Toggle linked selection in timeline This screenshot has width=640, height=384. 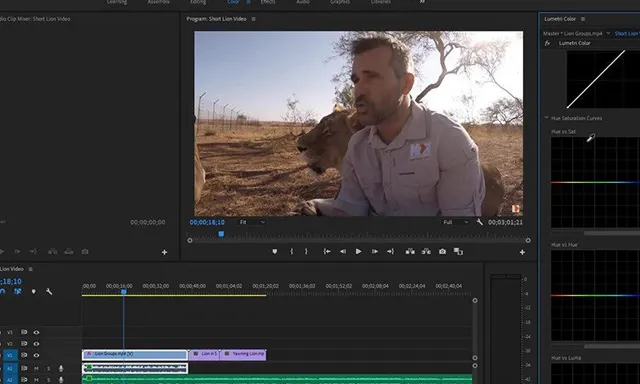(x=18, y=291)
